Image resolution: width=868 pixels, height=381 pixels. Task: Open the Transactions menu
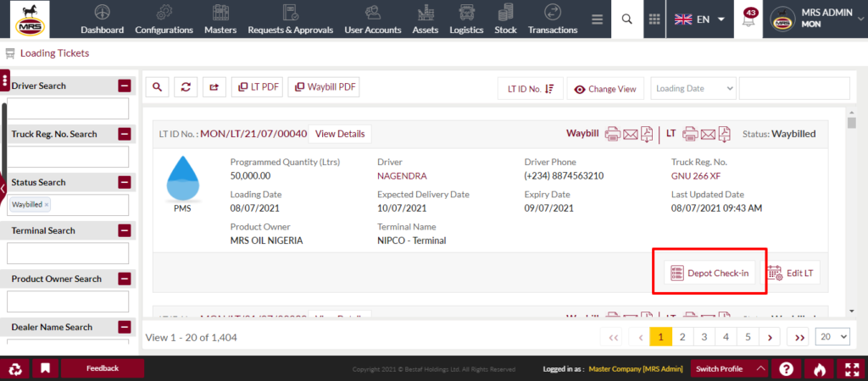553,19
